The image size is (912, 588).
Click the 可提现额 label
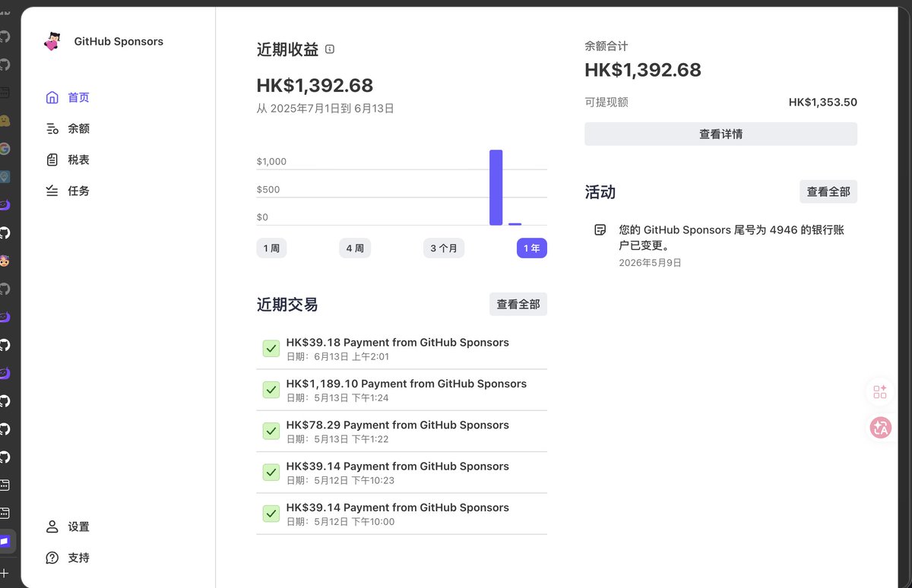click(606, 103)
